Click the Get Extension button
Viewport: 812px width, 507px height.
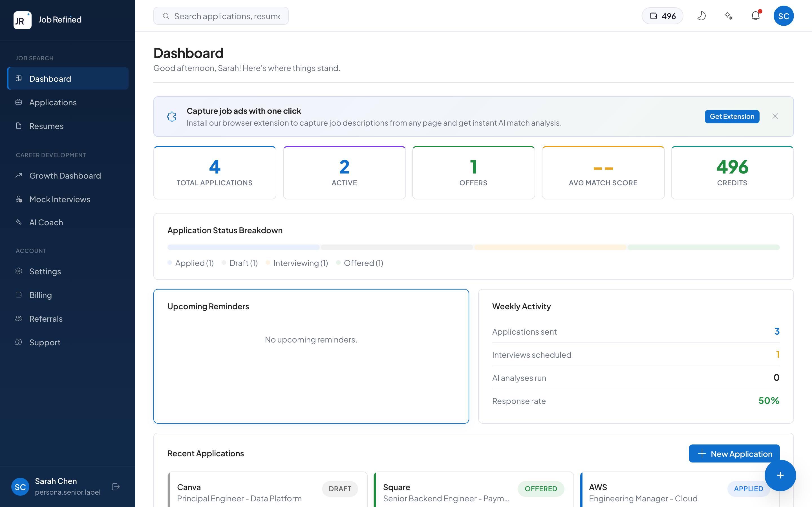(732, 116)
